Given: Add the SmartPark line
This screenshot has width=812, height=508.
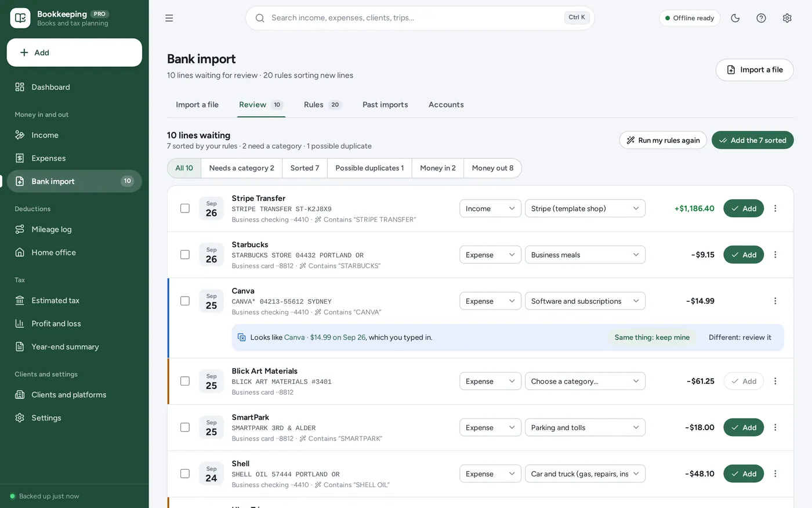Looking at the screenshot, I should coord(744,428).
